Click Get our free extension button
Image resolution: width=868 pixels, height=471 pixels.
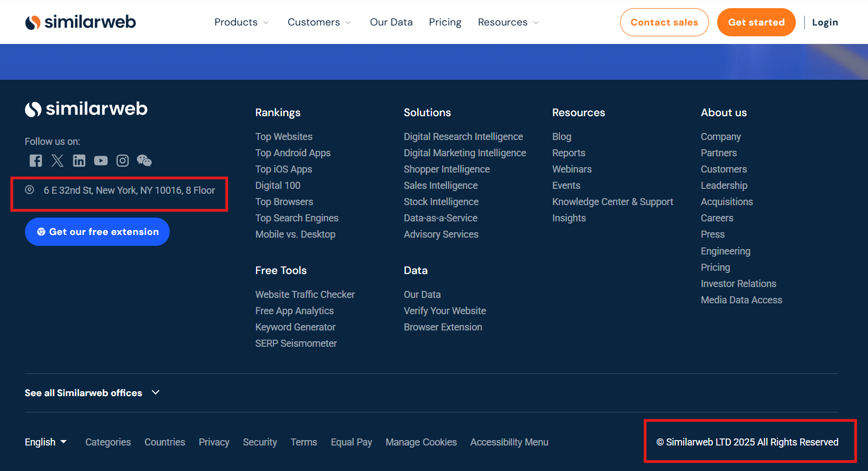click(97, 232)
